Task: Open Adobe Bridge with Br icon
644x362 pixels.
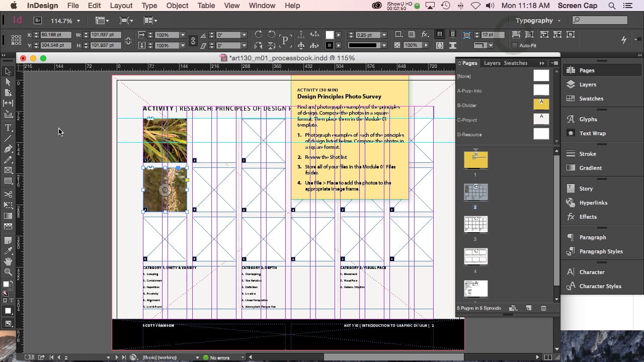Action: coord(38,21)
